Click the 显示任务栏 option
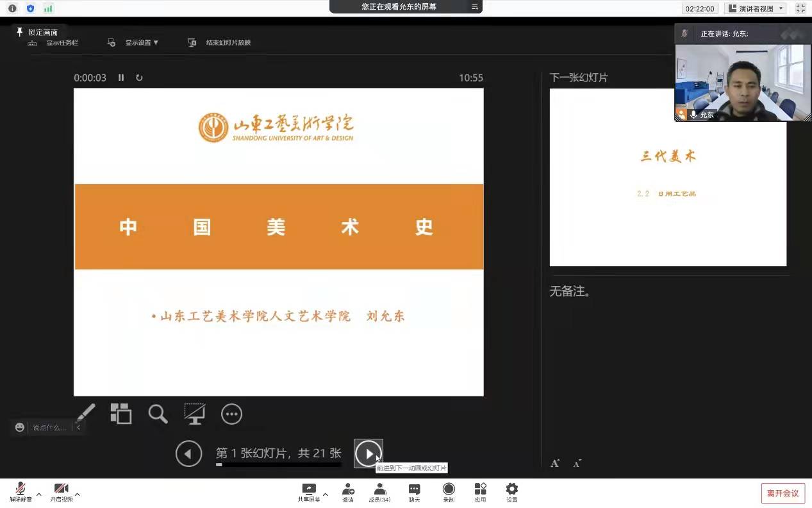This screenshot has width=812, height=508. pos(62,43)
